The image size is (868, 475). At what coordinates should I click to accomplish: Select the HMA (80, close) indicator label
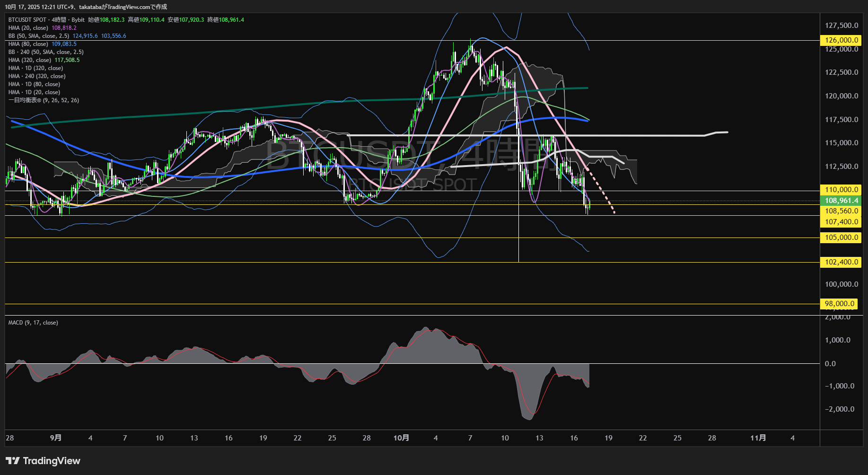click(x=28, y=44)
